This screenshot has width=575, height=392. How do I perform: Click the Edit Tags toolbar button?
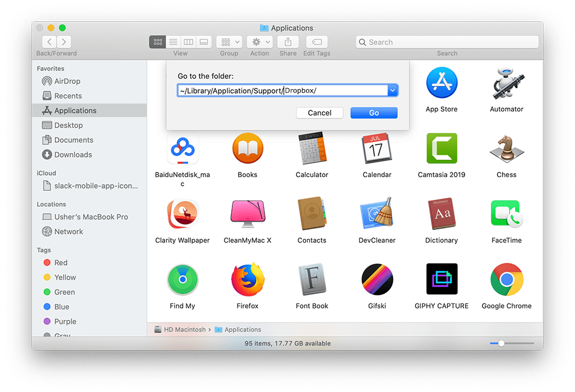click(316, 42)
